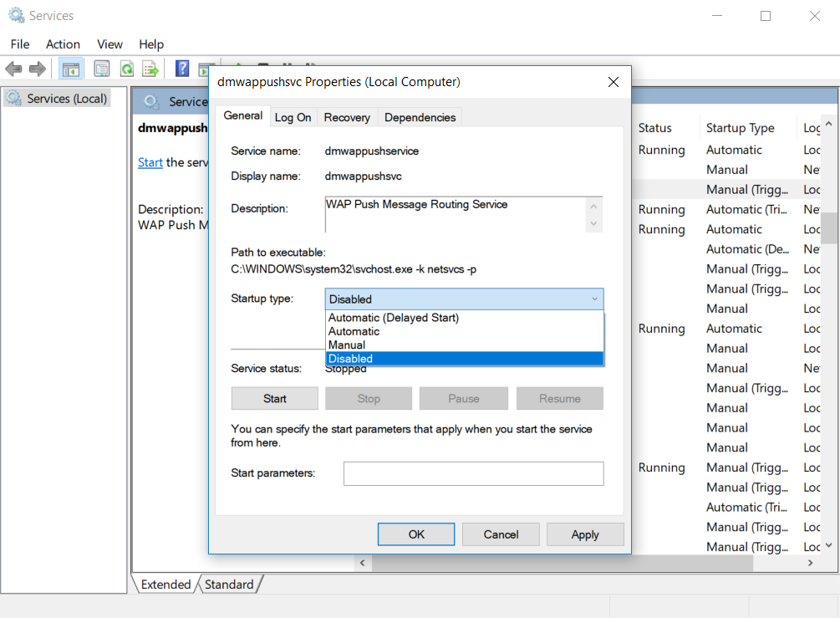
Task: Click the Services gear icon in title bar
Action: (x=17, y=15)
